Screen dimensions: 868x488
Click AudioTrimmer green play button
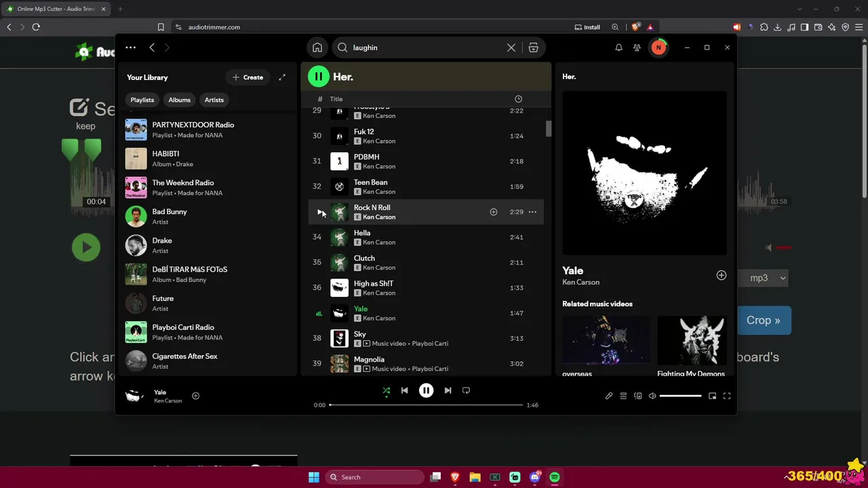click(x=86, y=247)
